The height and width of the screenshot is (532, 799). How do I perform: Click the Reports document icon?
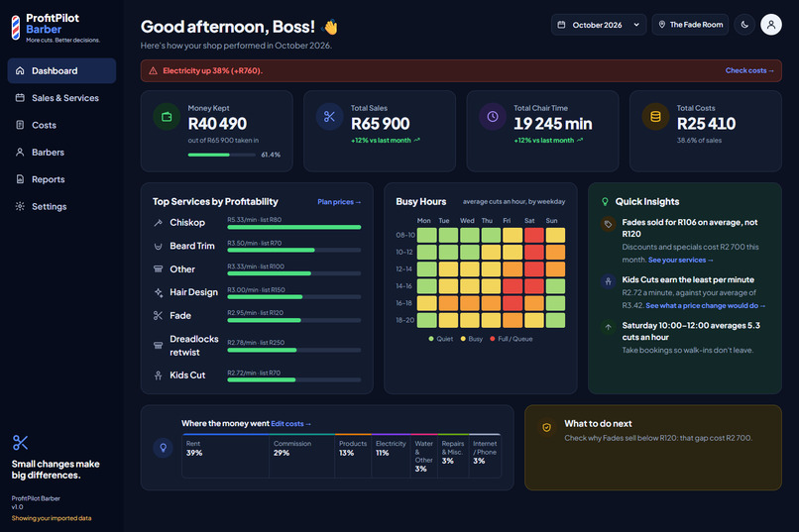pyautogui.click(x=20, y=179)
